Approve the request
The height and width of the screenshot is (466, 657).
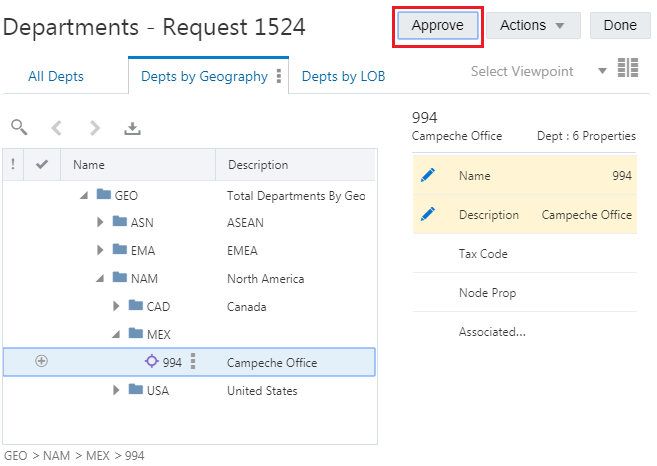(437, 26)
